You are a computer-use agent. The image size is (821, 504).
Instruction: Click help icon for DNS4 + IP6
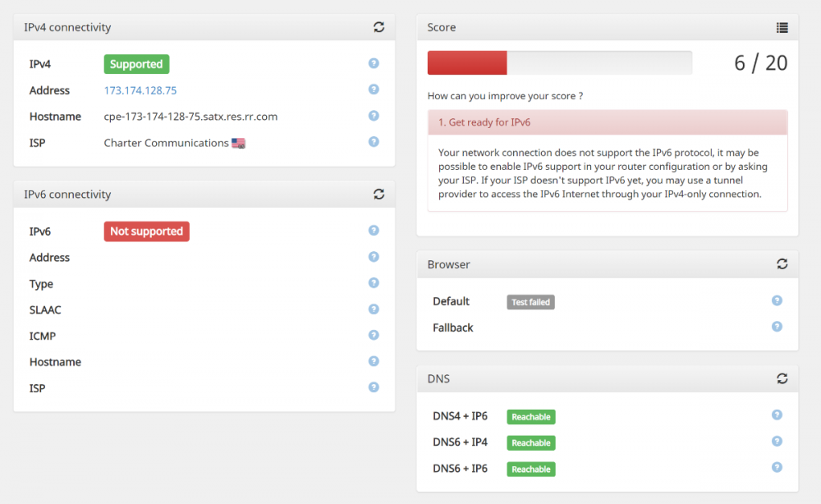point(777,415)
